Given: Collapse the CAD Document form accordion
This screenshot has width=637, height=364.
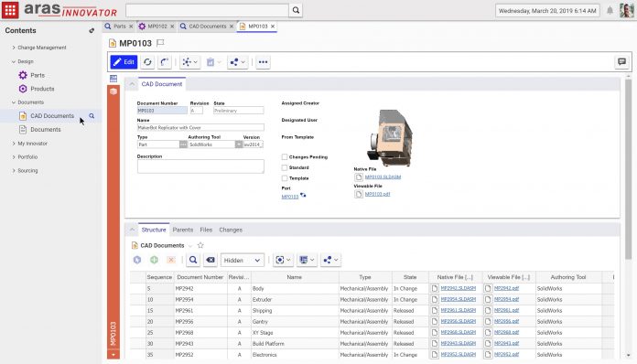Looking at the screenshot, I should (x=132, y=84).
